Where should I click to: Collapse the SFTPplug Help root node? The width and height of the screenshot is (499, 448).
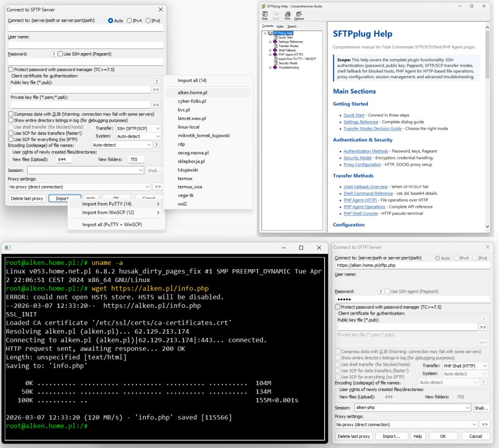(265, 33)
